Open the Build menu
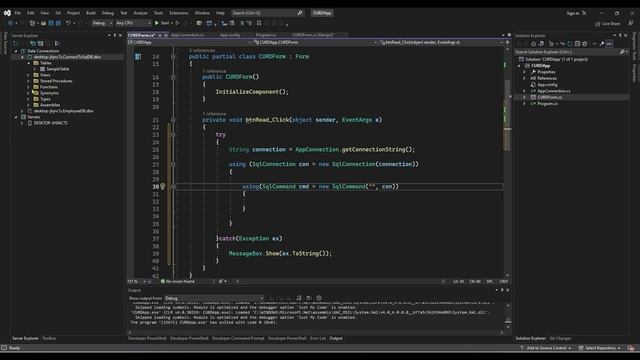The height and width of the screenshot is (360, 640). pos(91,13)
